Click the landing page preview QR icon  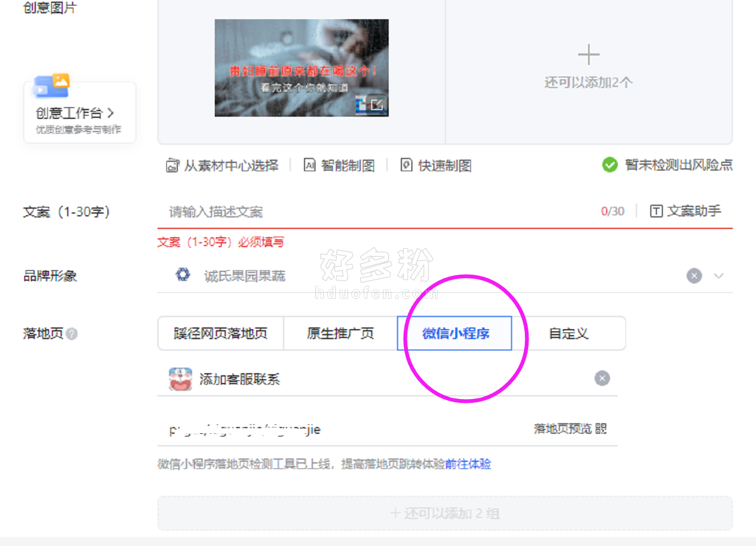pos(601,429)
